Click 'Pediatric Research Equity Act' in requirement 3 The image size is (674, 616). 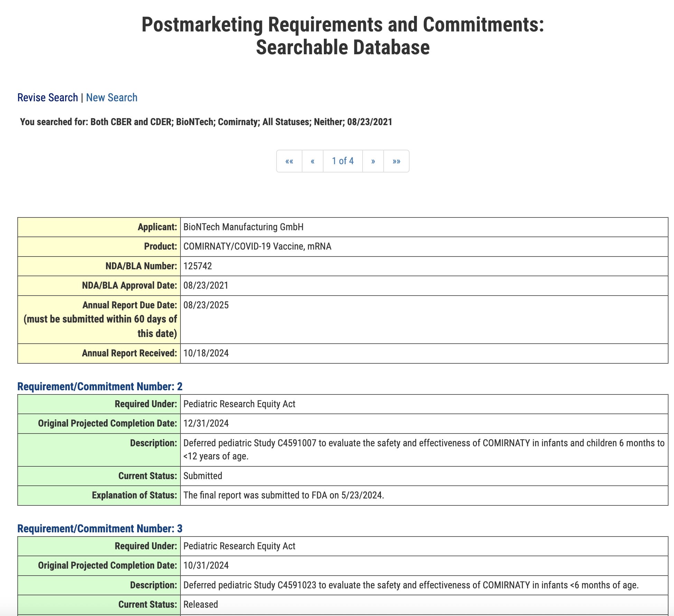[x=239, y=546]
